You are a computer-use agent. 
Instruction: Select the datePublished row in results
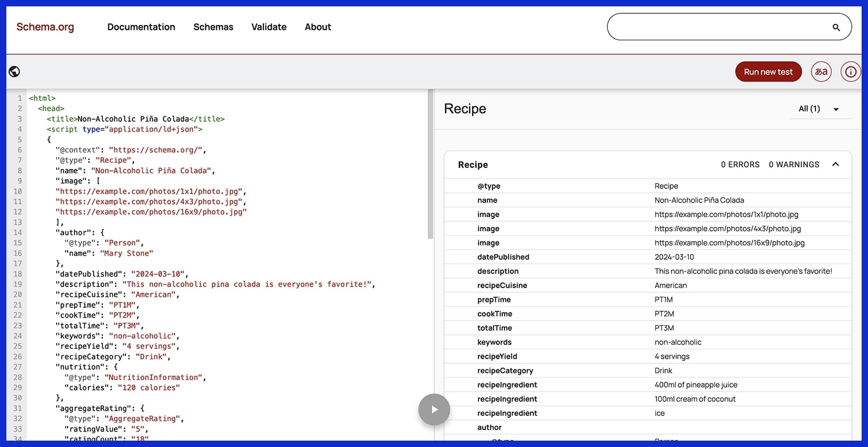[647, 257]
